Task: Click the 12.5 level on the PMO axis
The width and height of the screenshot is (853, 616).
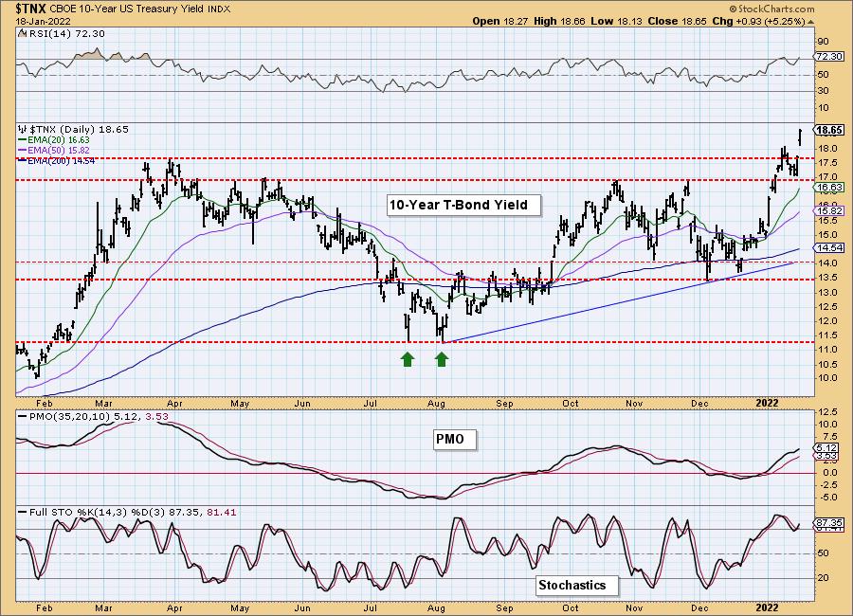Action: tap(826, 412)
